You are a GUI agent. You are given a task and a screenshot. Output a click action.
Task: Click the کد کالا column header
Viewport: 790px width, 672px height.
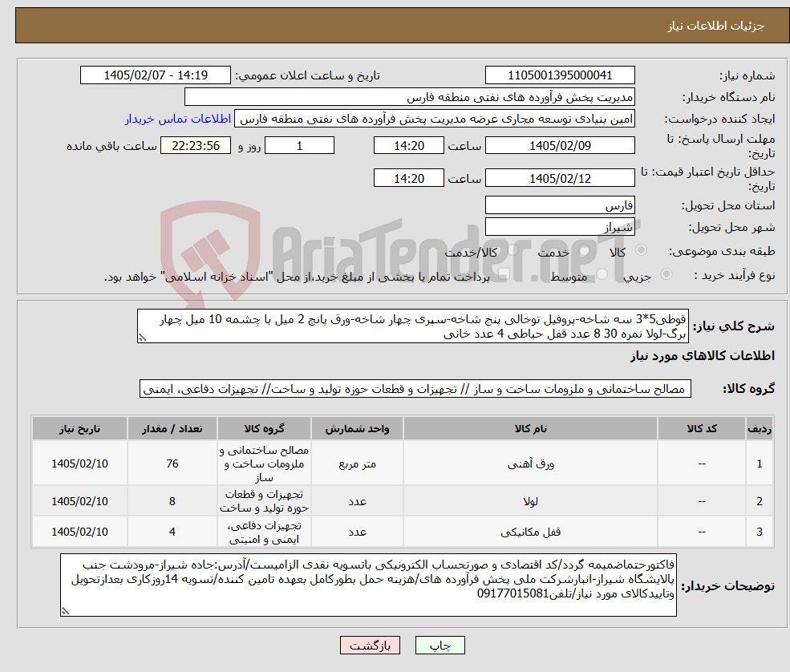(701, 429)
